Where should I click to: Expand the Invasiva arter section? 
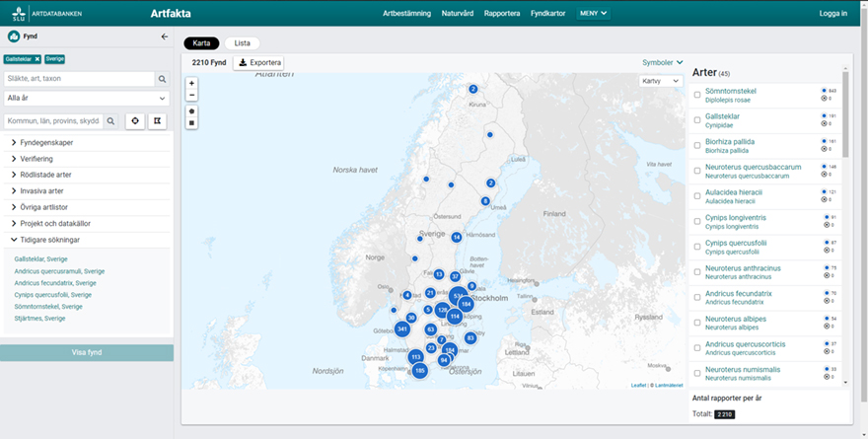click(x=87, y=191)
